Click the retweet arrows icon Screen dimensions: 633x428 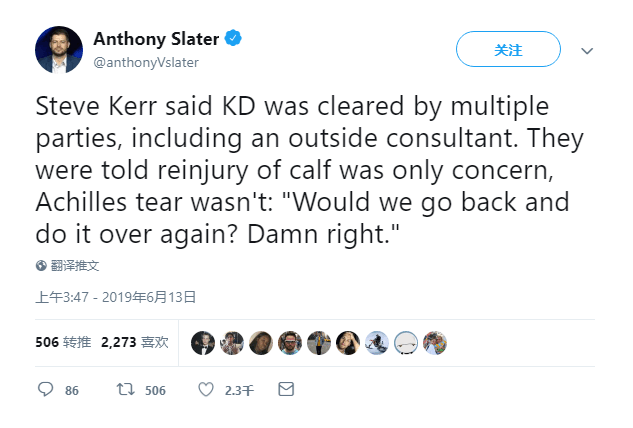[125, 389]
